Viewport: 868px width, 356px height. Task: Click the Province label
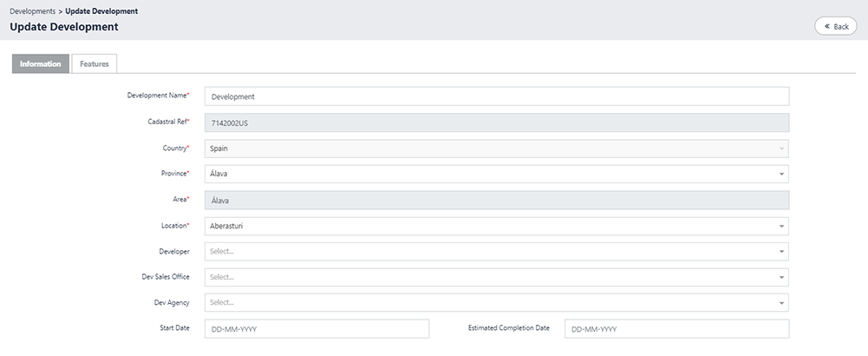tap(175, 174)
